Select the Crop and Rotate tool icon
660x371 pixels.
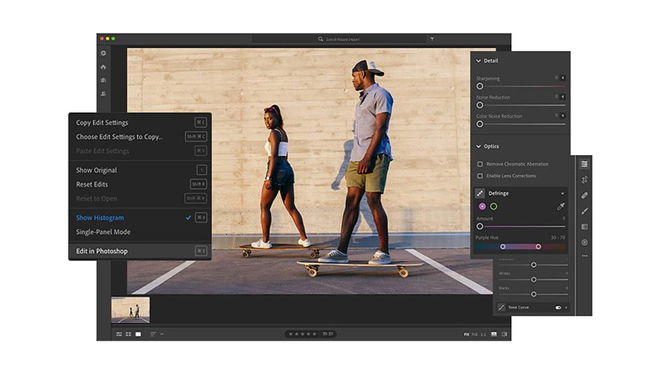584,180
